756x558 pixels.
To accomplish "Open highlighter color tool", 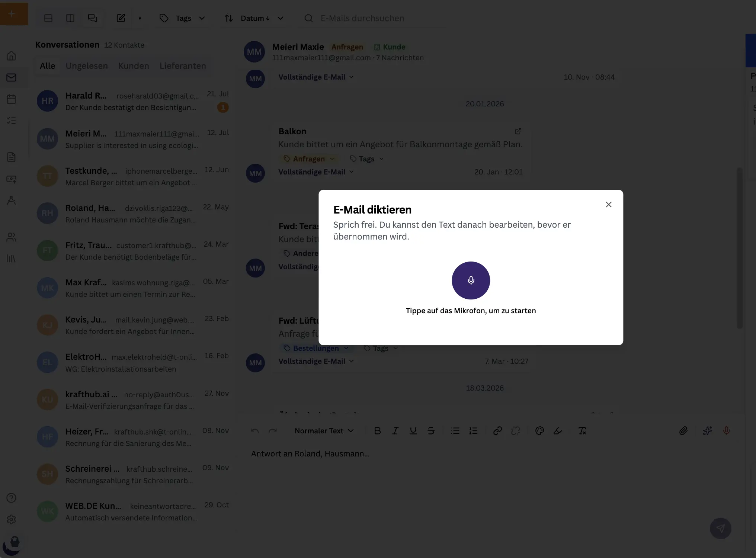I will click(x=557, y=431).
